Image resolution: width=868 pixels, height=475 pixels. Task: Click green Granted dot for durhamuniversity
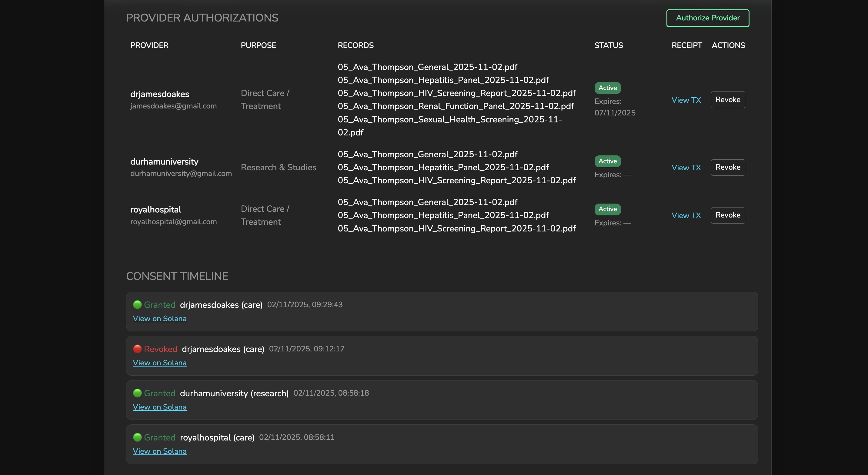(x=137, y=393)
